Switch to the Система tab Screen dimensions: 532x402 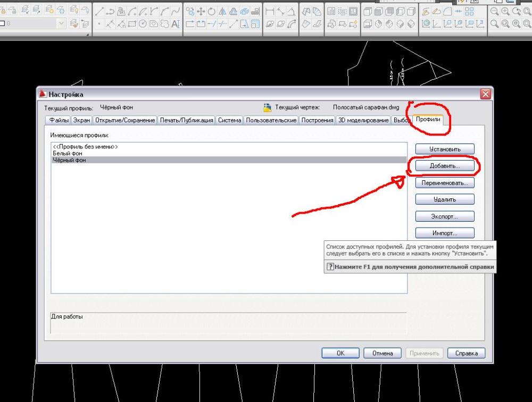(x=229, y=120)
